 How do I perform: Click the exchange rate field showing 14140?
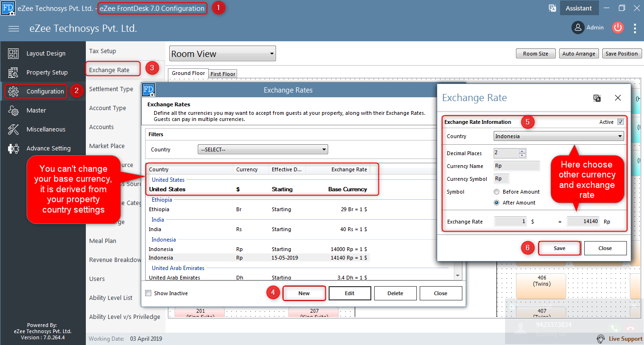pos(583,222)
